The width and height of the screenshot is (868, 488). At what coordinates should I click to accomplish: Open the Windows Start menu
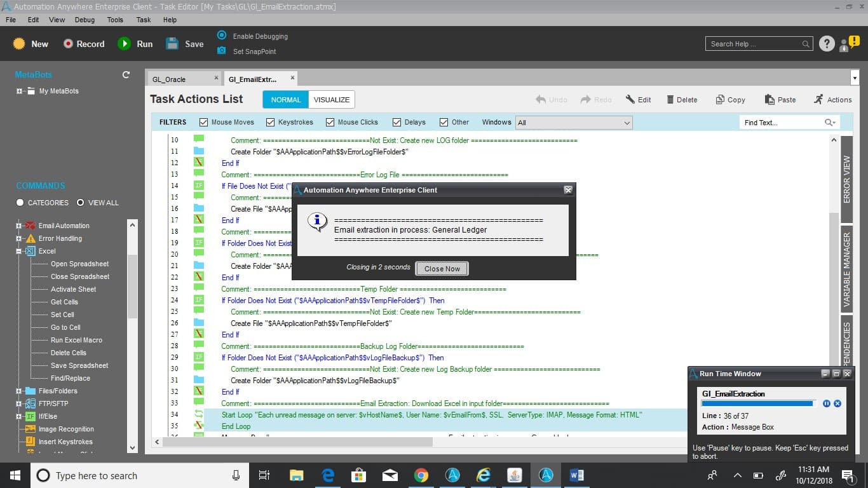point(15,475)
